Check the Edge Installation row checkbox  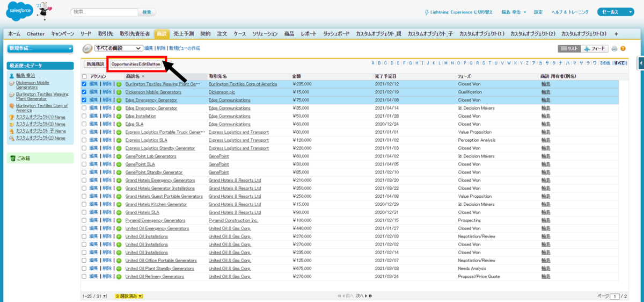(x=84, y=116)
